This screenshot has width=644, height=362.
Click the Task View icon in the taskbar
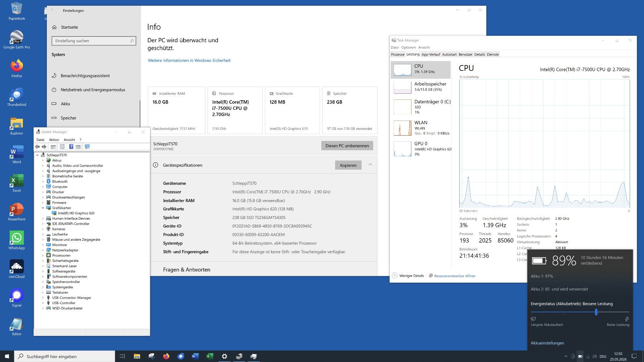pos(122,356)
